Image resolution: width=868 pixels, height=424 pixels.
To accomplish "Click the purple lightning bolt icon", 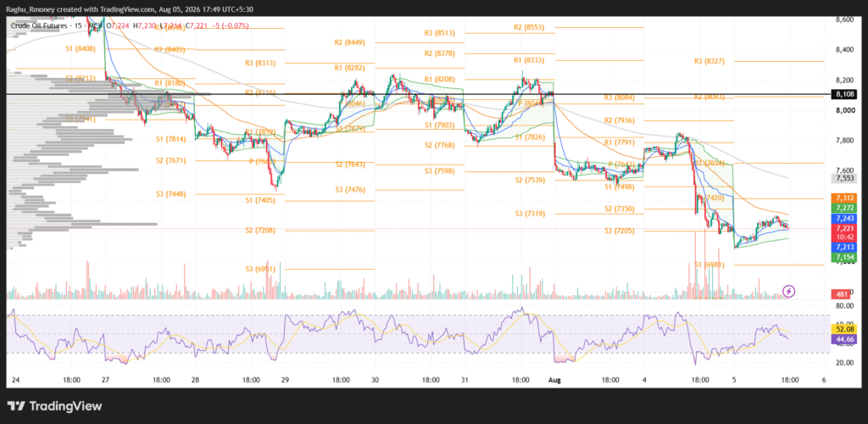I will [789, 291].
